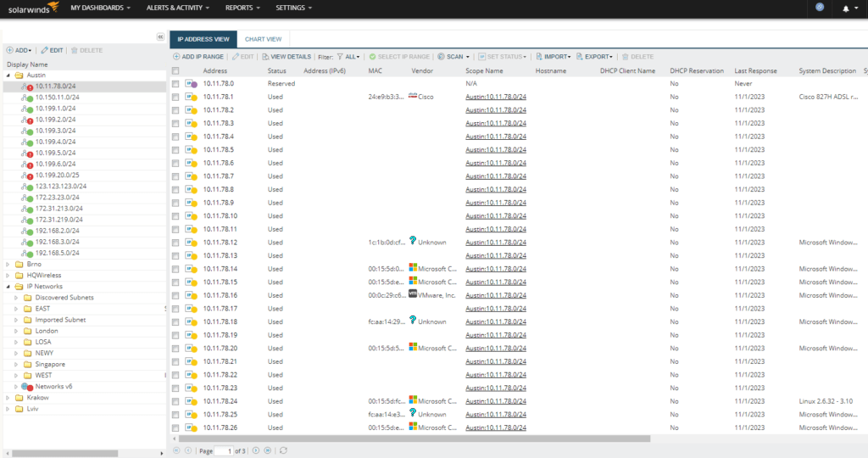Open REPORTS menu
Image resolution: width=868 pixels, height=458 pixels.
point(242,8)
